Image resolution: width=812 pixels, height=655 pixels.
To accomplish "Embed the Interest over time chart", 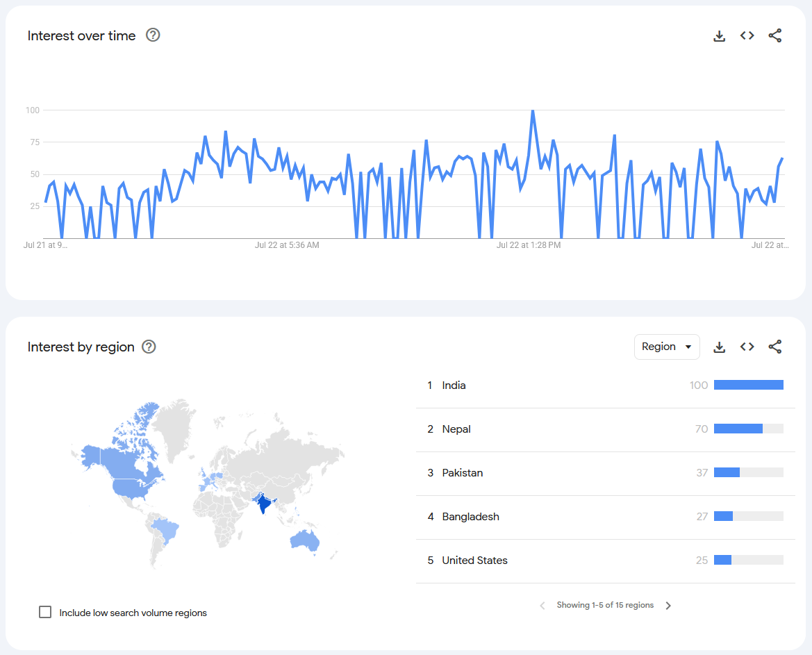I will click(x=747, y=35).
